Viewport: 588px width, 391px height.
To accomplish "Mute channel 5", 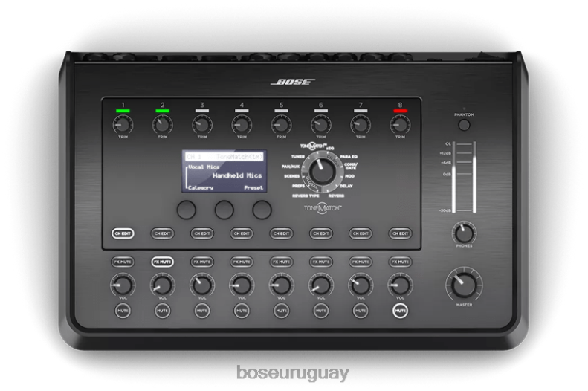I will click(x=281, y=311).
